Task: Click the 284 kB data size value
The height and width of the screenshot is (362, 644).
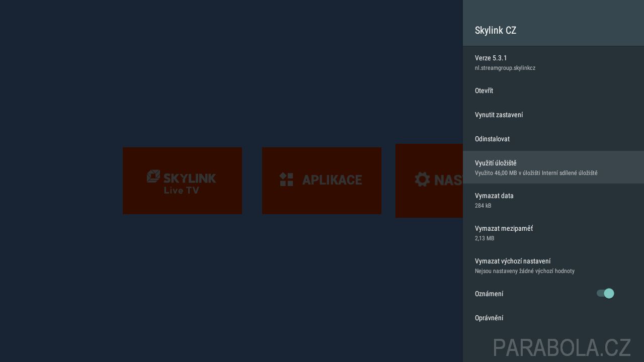Action: (483, 206)
